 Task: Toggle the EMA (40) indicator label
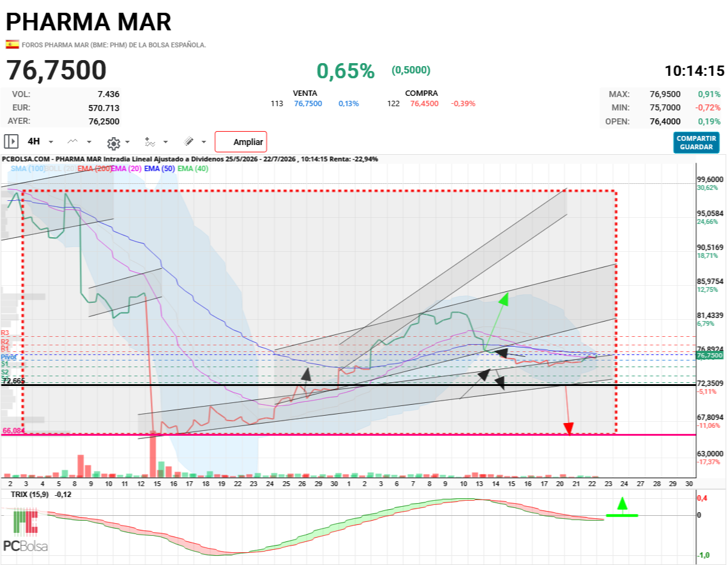click(193, 169)
